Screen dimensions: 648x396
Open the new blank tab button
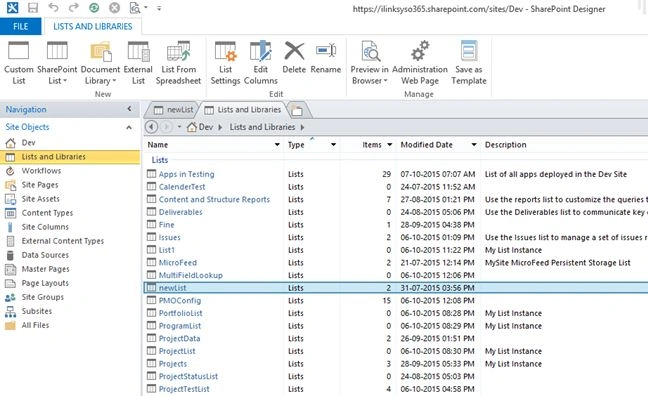pyautogui.click(x=297, y=110)
